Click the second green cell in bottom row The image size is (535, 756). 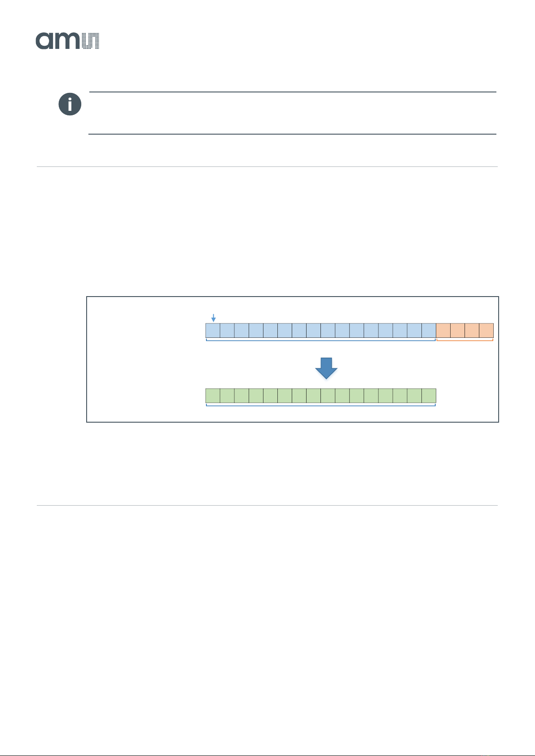tap(227, 396)
